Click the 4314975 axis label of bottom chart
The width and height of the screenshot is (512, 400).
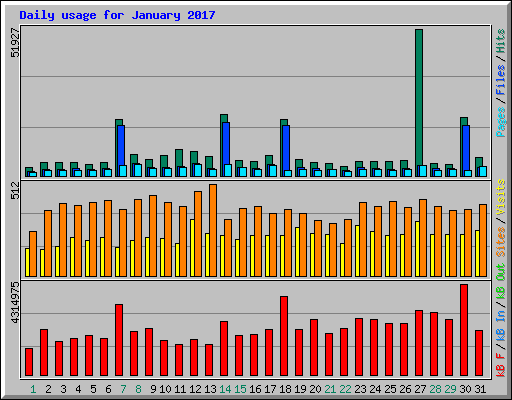click(15, 303)
